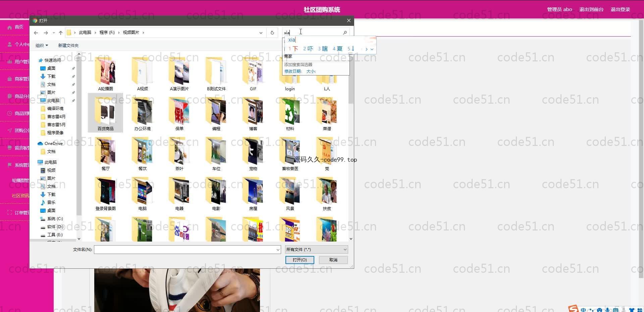Click the 打开(O) button
Viewport: 644px width, 312px height.
(300, 260)
